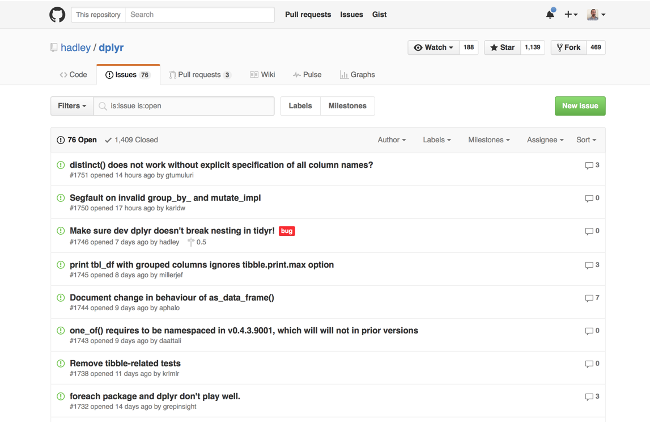Open comments on print tbl_df issue
Image resolution: width=650 pixels, height=422 pixels.
pos(592,265)
